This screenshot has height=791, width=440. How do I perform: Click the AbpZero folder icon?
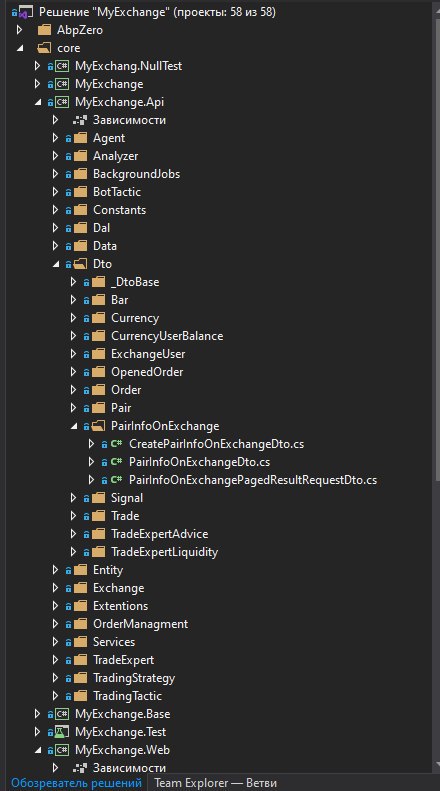click(x=44, y=30)
